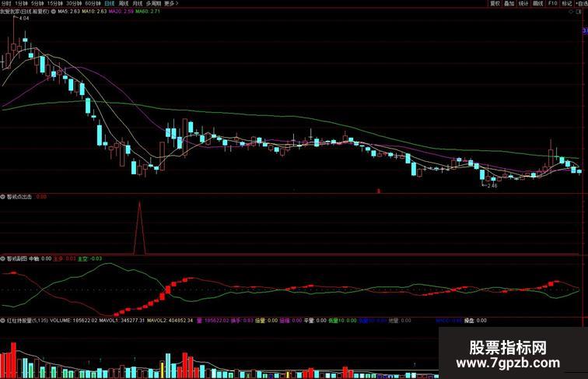Screen dimensions: 588x379
Task: Click the 复权 adjustment button
Action: click(495, 3)
